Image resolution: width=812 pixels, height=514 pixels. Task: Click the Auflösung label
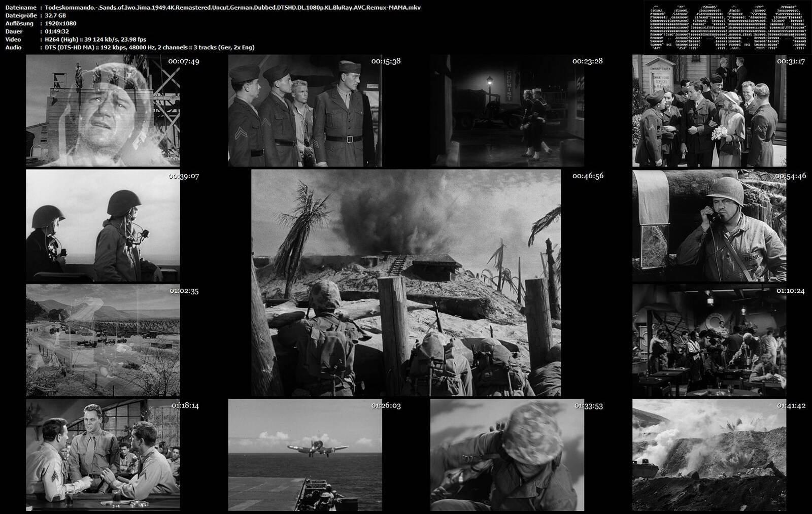[x=19, y=23]
